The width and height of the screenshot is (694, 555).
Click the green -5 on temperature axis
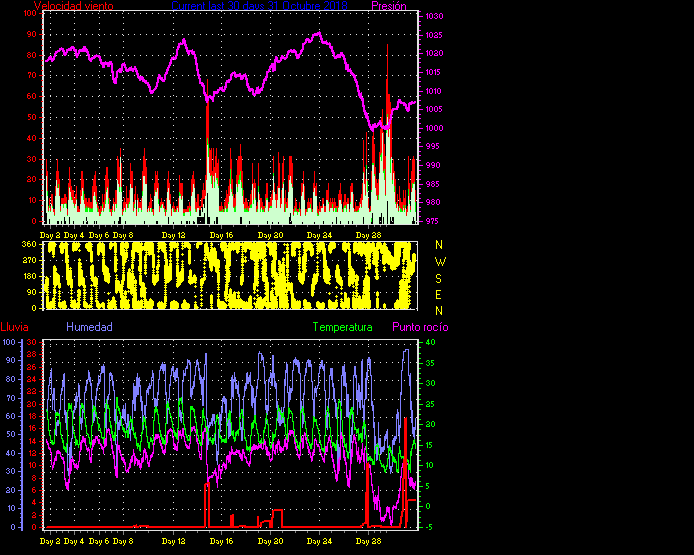pos(428,527)
